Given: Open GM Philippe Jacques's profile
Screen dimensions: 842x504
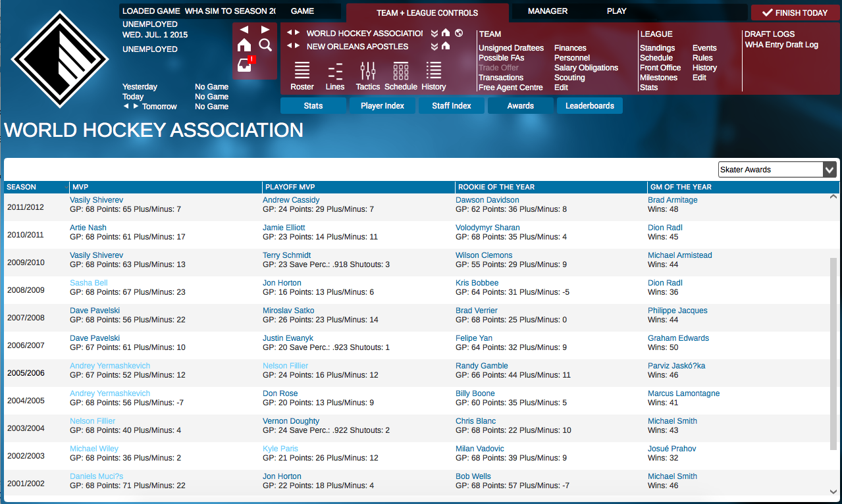Looking at the screenshot, I should (x=677, y=311).
